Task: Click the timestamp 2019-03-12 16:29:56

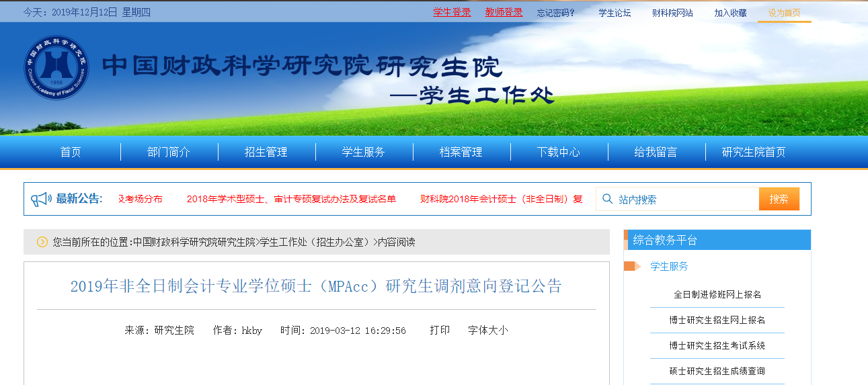Action: click(358, 331)
